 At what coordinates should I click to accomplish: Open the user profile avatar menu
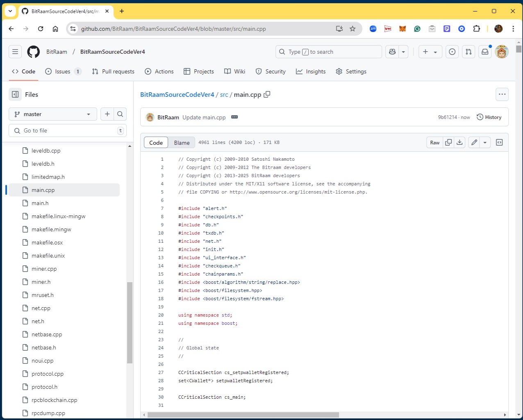502,52
